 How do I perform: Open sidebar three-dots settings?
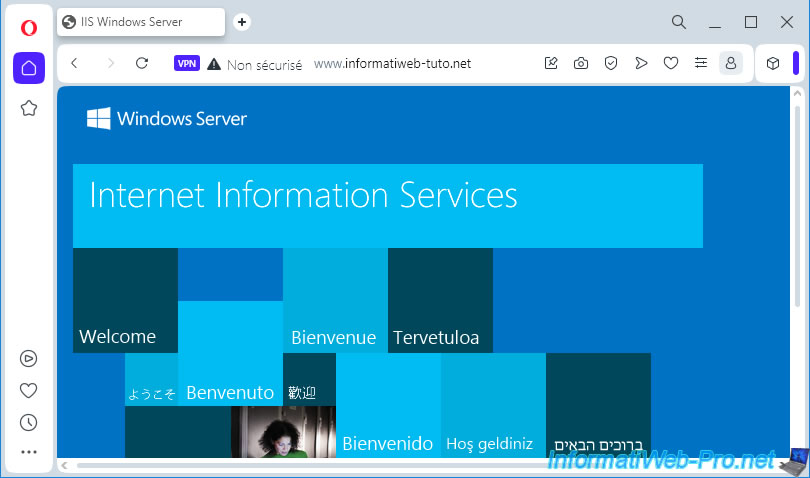click(28, 452)
